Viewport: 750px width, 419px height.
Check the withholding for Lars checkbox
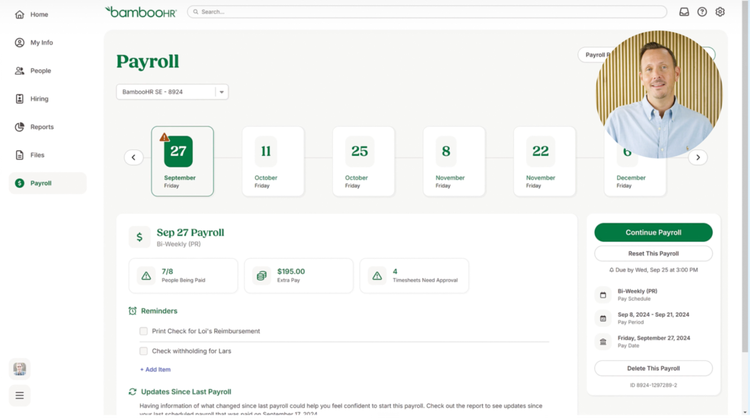pyautogui.click(x=144, y=351)
